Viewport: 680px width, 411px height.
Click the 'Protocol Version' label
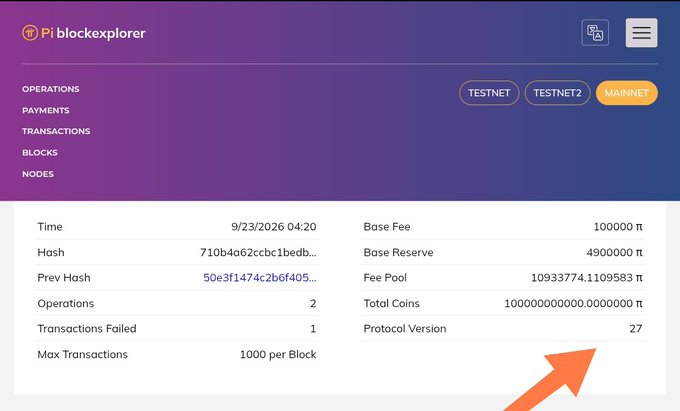click(x=405, y=329)
